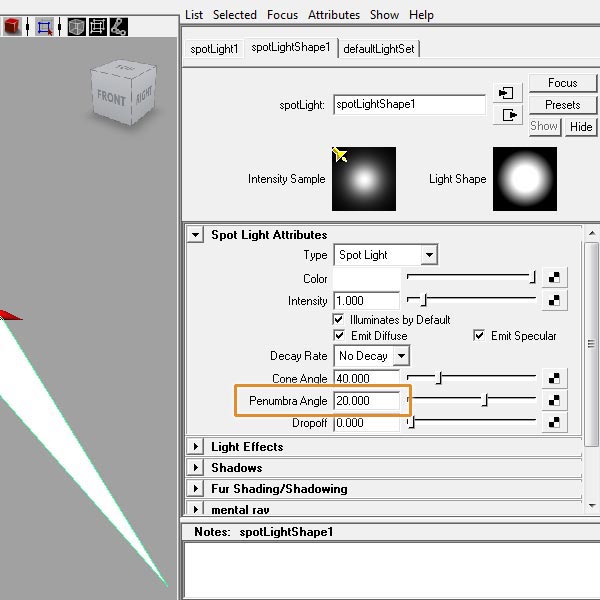Click the blue region frame icon
Image resolution: width=600 pixels, height=600 pixels.
tap(44, 27)
